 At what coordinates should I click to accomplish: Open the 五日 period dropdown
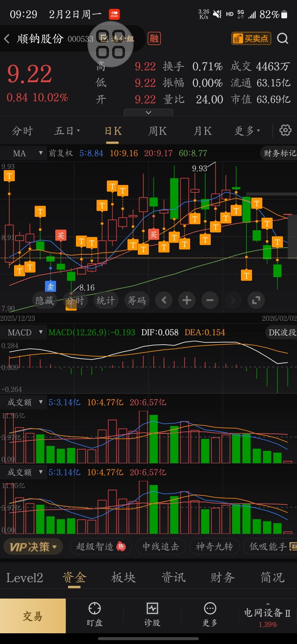tap(67, 131)
